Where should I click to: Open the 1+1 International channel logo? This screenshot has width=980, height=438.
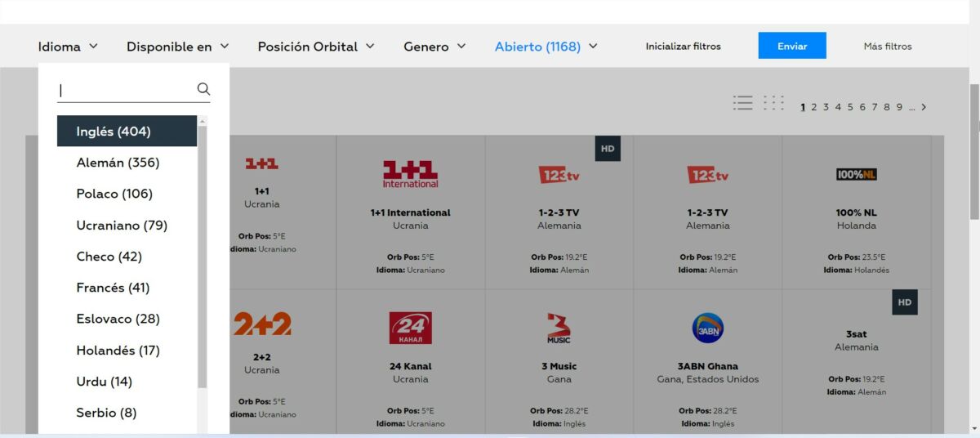point(410,174)
